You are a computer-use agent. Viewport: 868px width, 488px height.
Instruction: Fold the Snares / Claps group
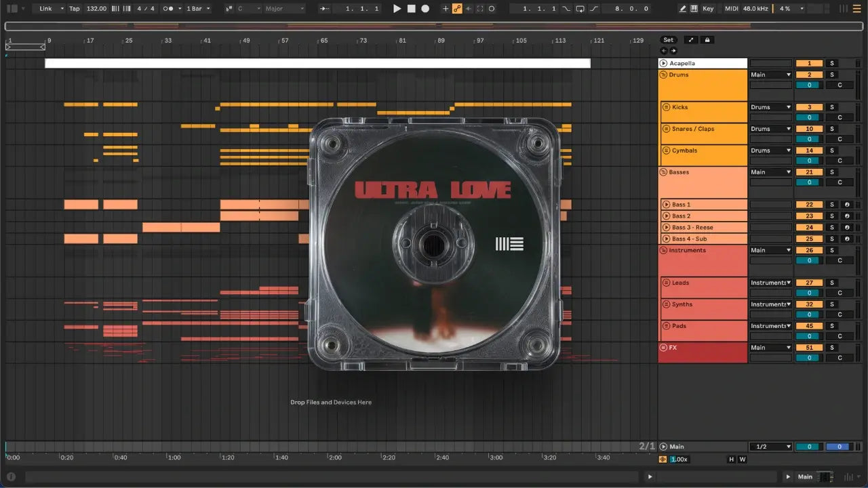[666, 129]
